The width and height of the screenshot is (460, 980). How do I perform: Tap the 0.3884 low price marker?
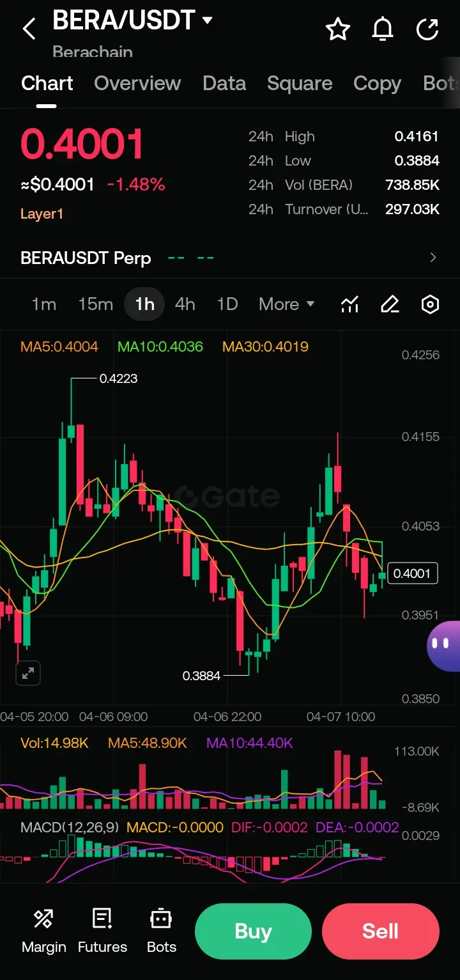point(201,676)
